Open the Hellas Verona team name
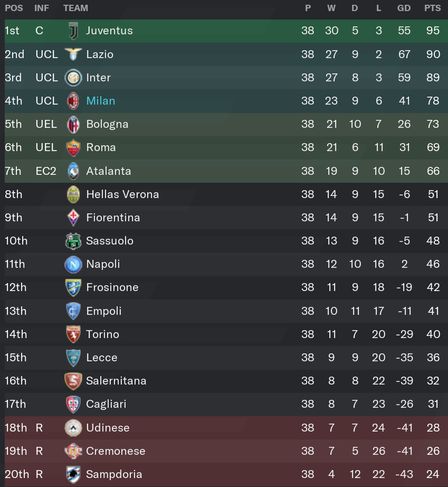Screen dimensions: 448x487 coord(122,194)
